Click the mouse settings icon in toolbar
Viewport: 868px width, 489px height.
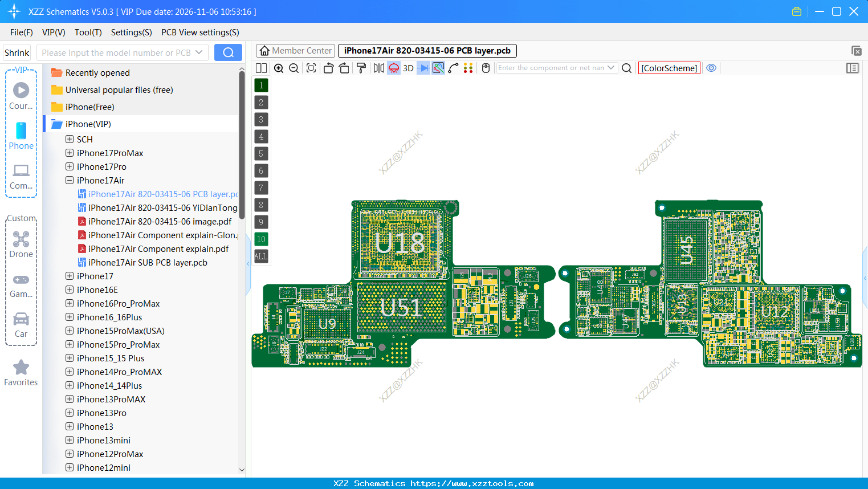coord(485,68)
